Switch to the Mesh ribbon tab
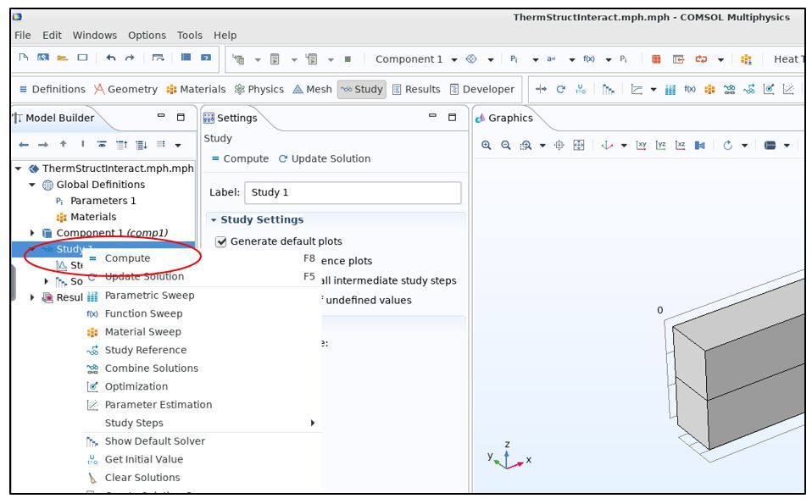The height and width of the screenshot is (504, 812). 312,90
